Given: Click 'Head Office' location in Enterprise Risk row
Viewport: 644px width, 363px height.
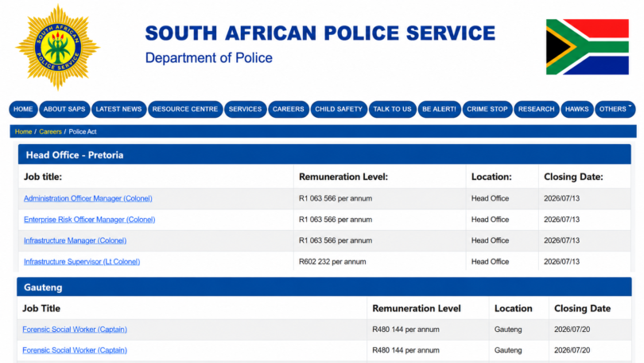Looking at the screenshot, I should (490, 220).
